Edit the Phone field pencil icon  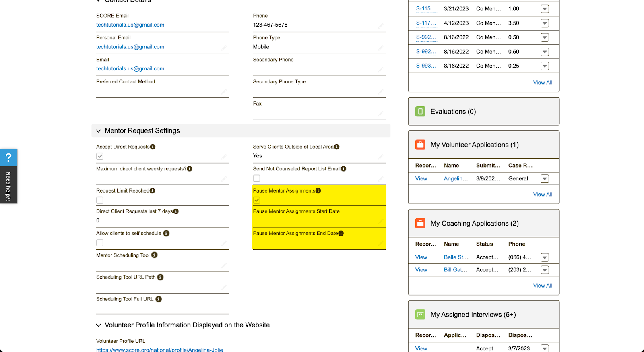(380, 26)
